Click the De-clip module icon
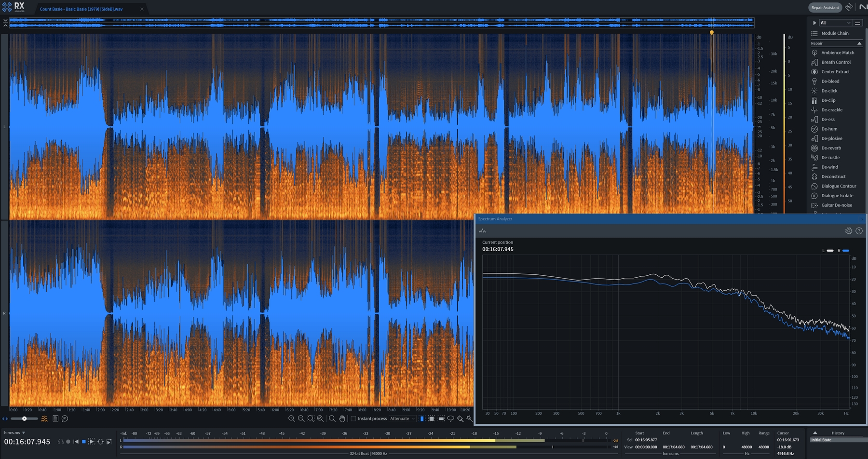868x459 pixels. 814,100
